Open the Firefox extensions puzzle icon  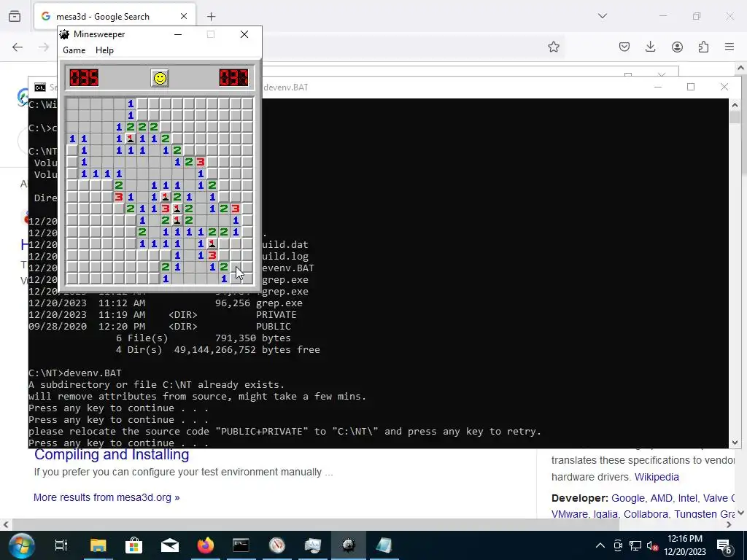coord(703,47)
